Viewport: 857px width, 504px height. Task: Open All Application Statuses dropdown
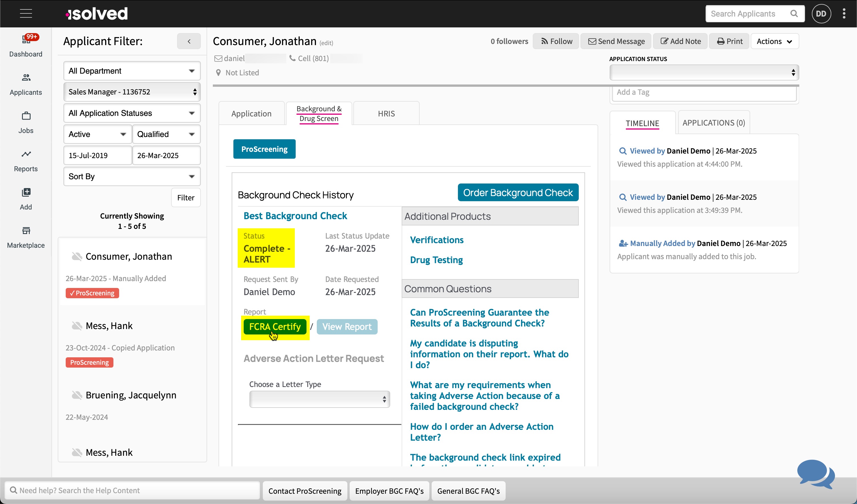pyautogui.click(x=132, y=113)
